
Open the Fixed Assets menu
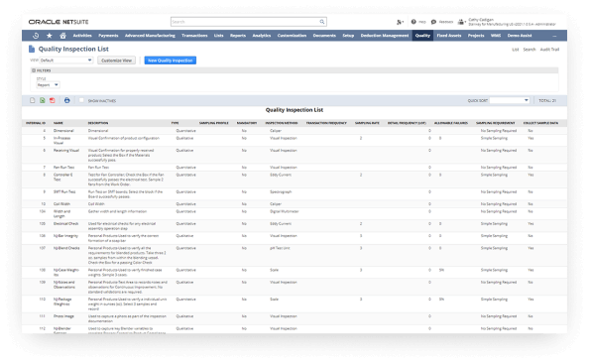tap(449, 36)
